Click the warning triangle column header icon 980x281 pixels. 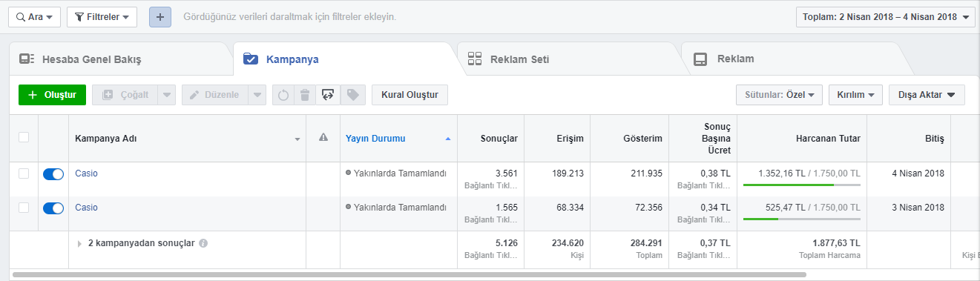pos(323,138)
